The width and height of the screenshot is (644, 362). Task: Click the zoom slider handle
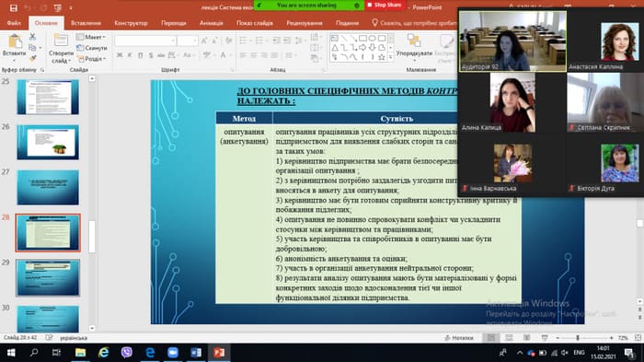tap(578, 338)
